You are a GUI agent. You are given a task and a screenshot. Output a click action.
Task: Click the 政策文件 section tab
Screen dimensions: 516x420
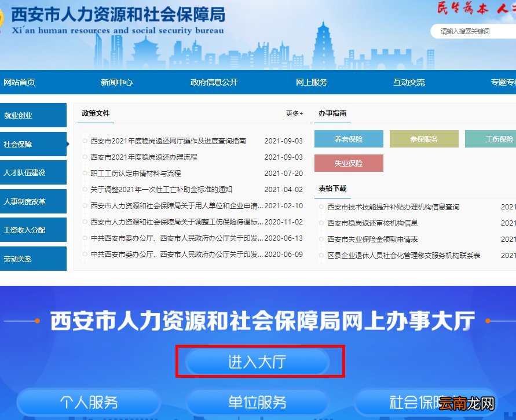tap(96, 113)
